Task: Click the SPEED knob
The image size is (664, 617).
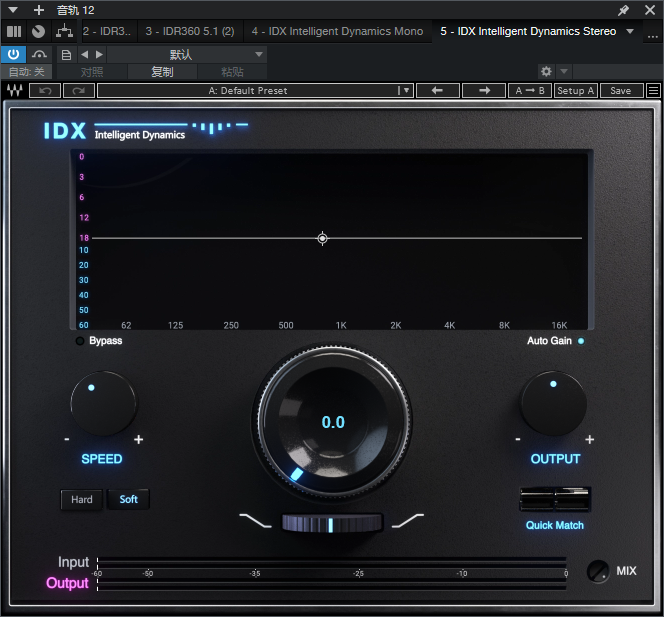Action: coord(103,404)
